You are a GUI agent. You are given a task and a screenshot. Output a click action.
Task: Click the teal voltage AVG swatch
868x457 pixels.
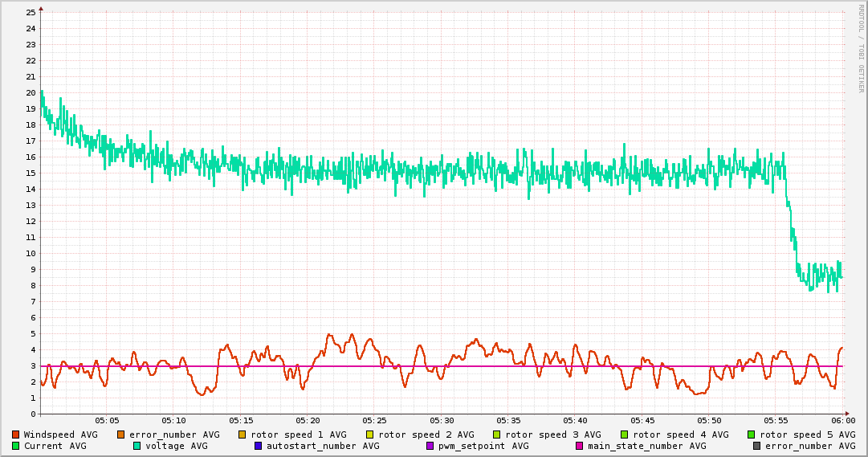(137, 446)
